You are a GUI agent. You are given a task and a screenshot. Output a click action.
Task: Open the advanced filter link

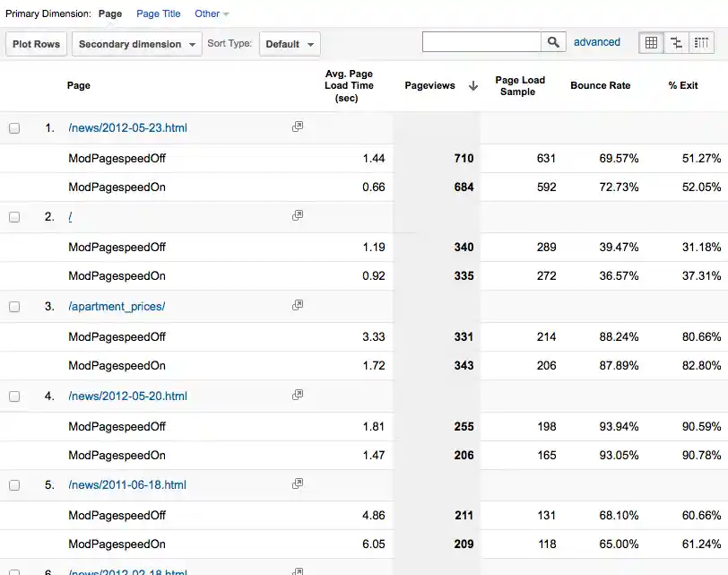596,42
